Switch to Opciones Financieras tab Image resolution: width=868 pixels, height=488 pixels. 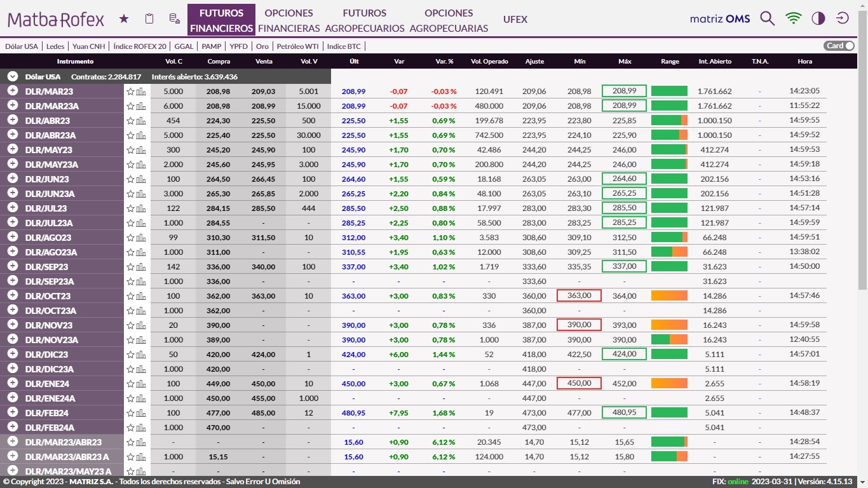tap(288, 20)
